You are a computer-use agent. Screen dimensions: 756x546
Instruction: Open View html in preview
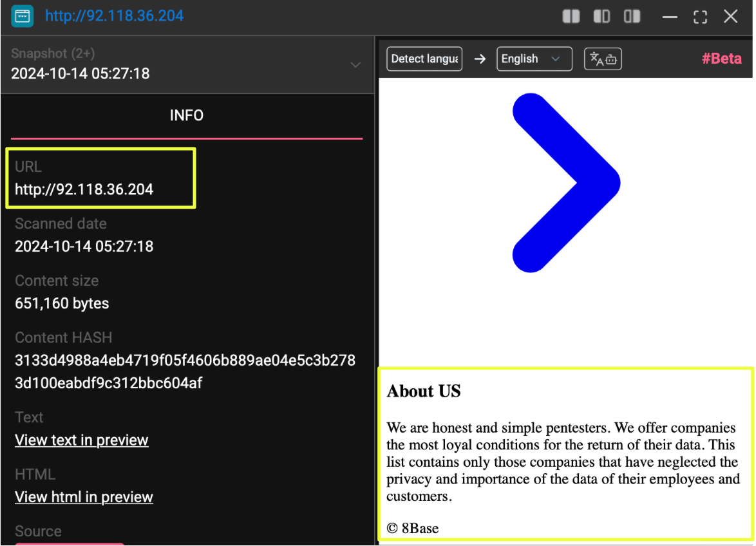click(x=84, y=497)
